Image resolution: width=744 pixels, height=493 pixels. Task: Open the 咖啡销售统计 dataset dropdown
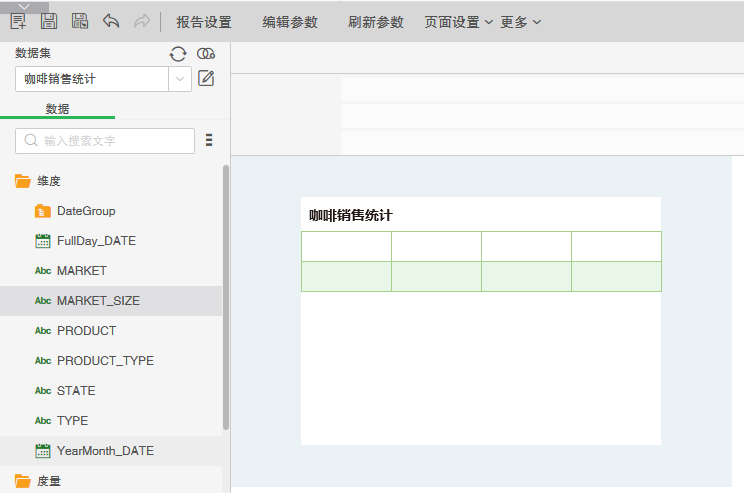tap(180, 78)
